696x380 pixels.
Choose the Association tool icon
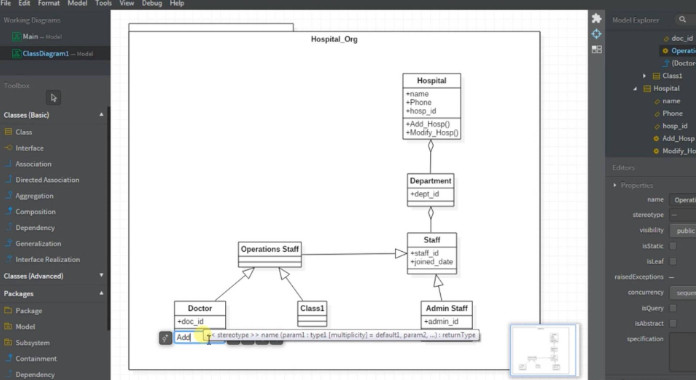coord(8,164)
